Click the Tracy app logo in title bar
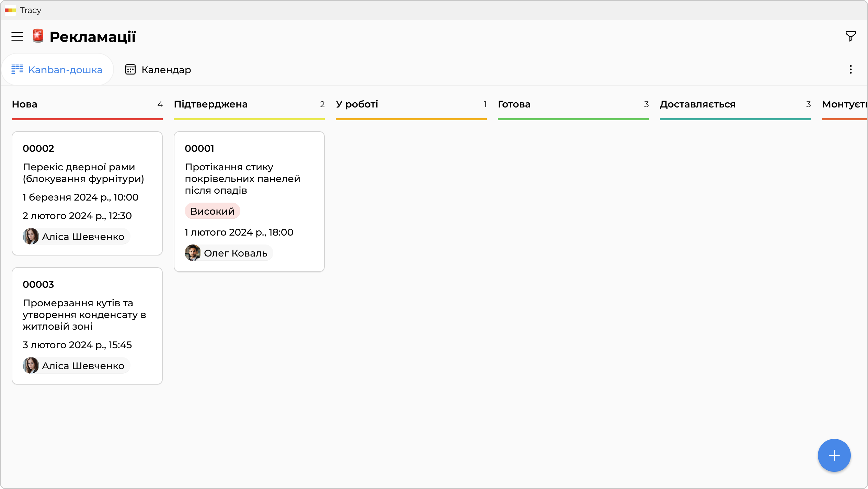Screen dimensions: 868x489 (x=10, y=10)
